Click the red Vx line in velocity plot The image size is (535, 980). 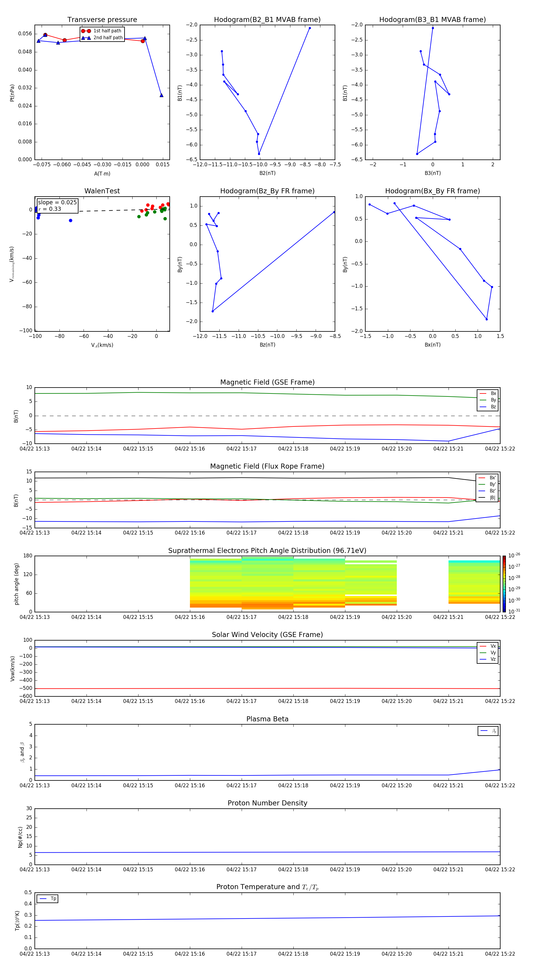coord(267,688)
